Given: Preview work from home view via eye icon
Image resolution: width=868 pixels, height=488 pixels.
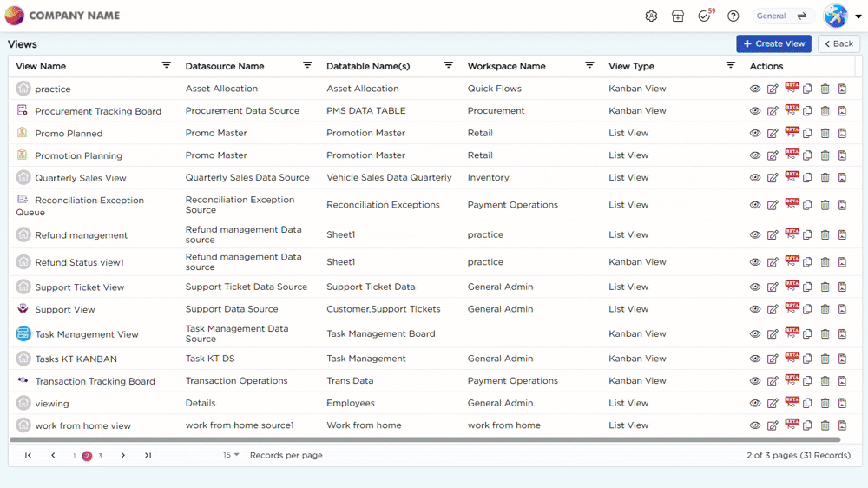Looking at the screenshot, I should point(755,425).
